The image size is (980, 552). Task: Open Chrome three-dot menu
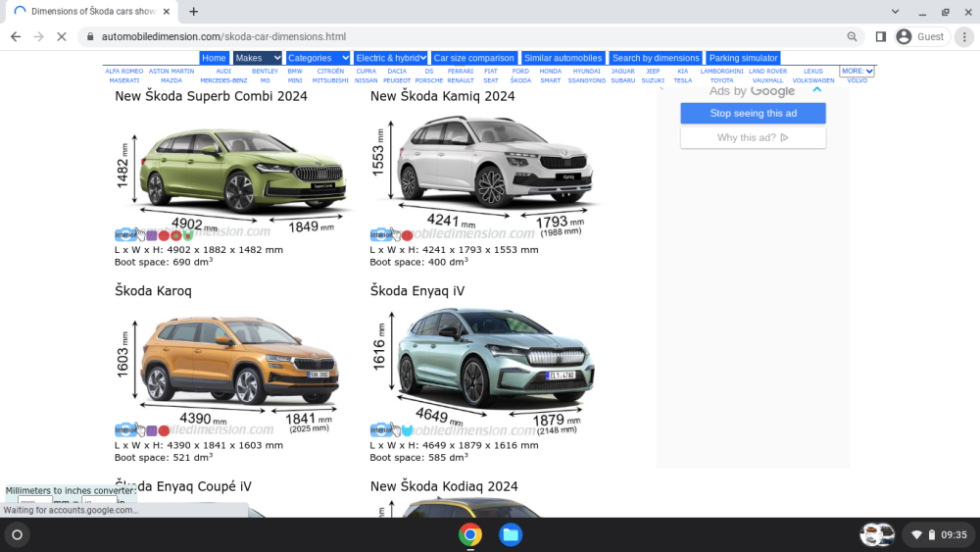(964, 37)
